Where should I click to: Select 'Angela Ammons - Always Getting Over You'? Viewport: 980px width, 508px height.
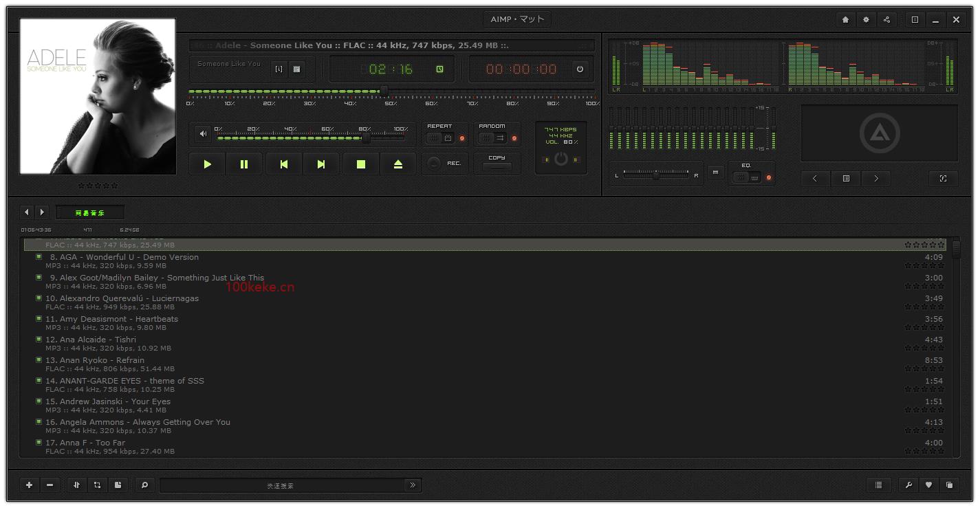(138, 422)
